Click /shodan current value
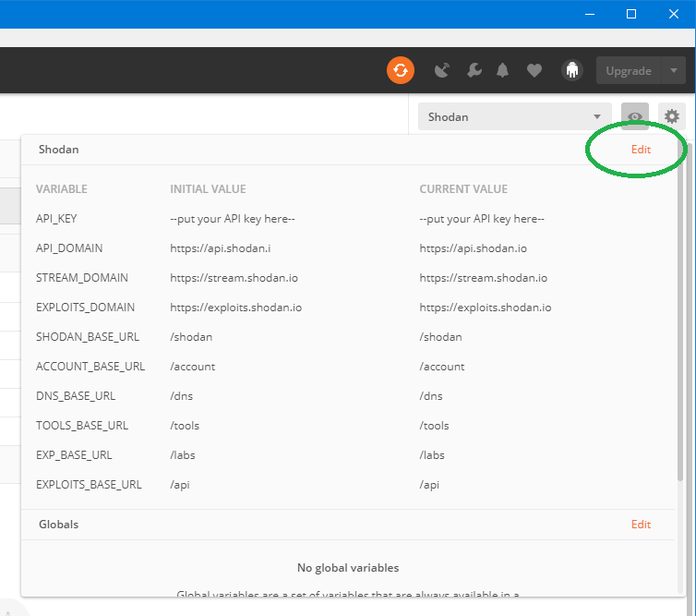696x616 pixels. coord(440,337)
